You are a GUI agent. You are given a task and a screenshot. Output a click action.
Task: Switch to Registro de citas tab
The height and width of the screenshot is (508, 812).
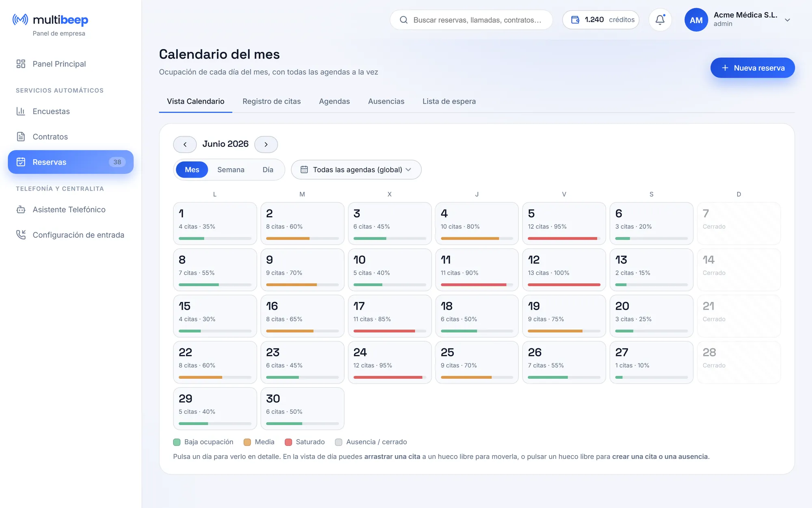(272, 101)
